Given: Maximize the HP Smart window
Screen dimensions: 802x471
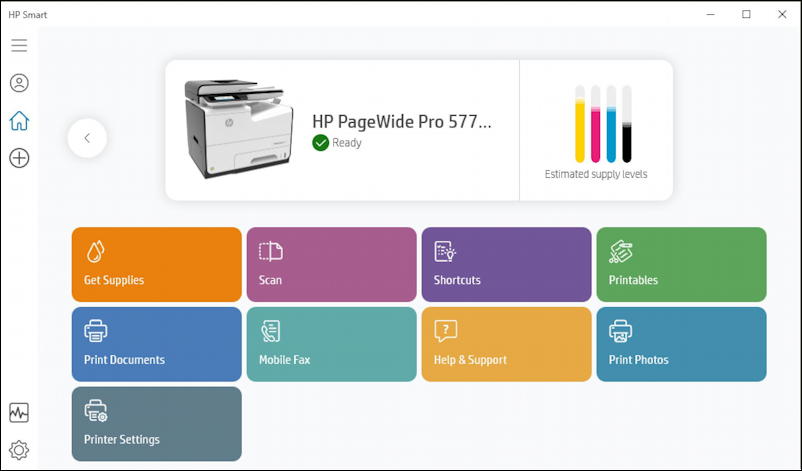Looking at the screenshot, I should tap(746, 14).
